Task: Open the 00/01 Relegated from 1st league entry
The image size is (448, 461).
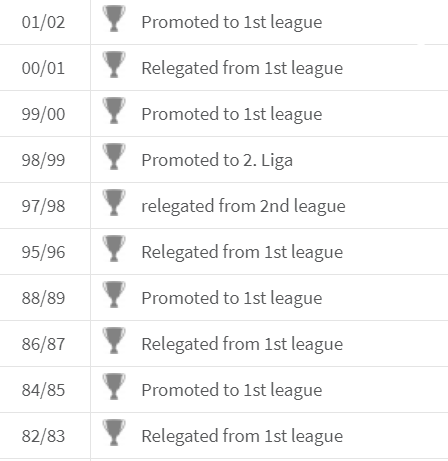Action: [242, 68]
